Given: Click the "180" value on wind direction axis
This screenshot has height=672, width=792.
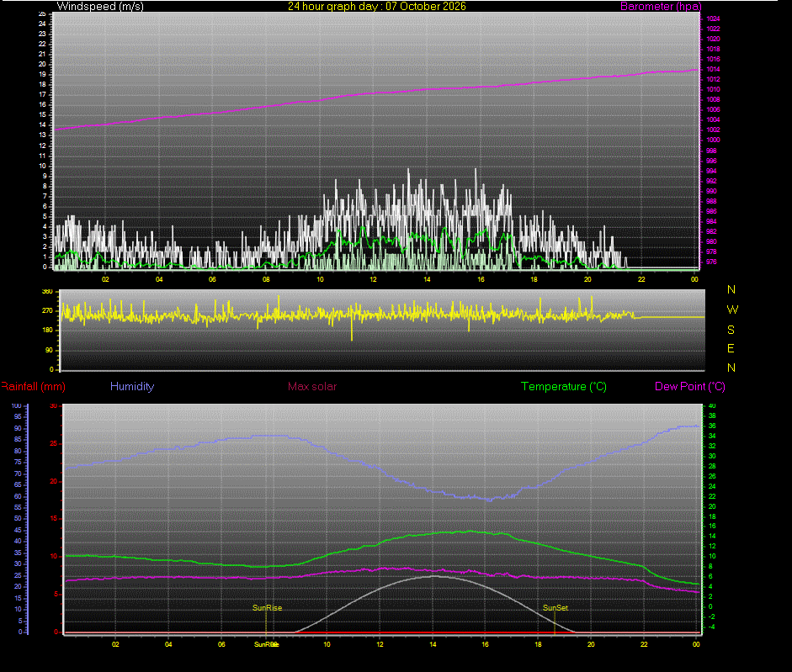Looking at the screenshot, I should [47, 331].
